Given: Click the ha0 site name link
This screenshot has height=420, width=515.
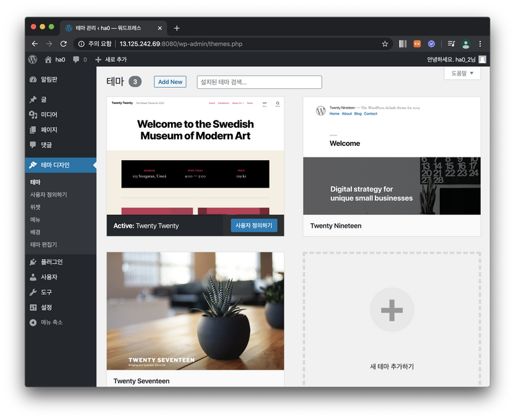Looking at the screenshot, I should (60, 60).
